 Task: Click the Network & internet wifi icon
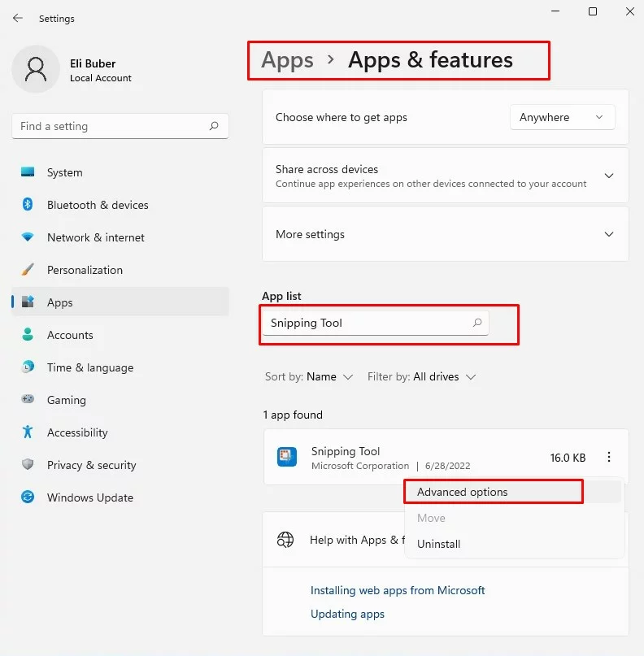tap(28, 237)
